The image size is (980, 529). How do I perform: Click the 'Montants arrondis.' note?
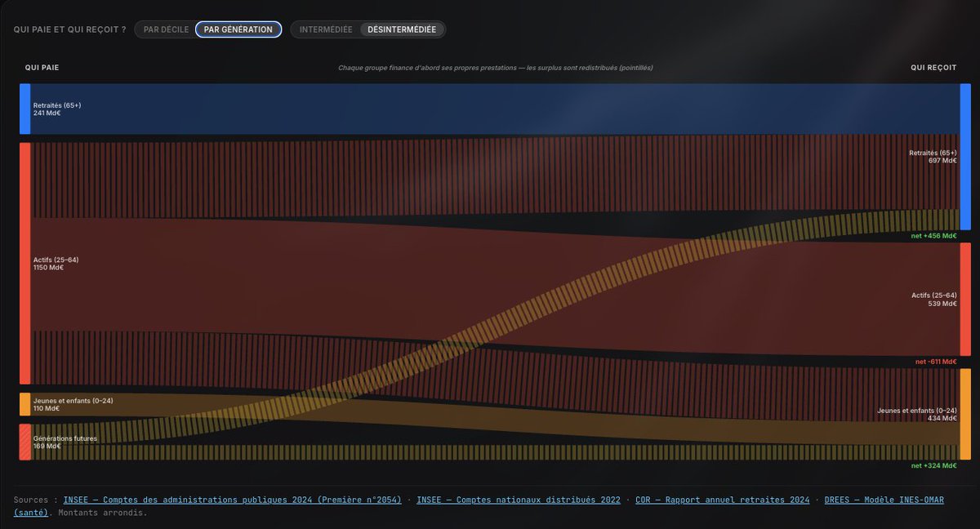[101, 513]
